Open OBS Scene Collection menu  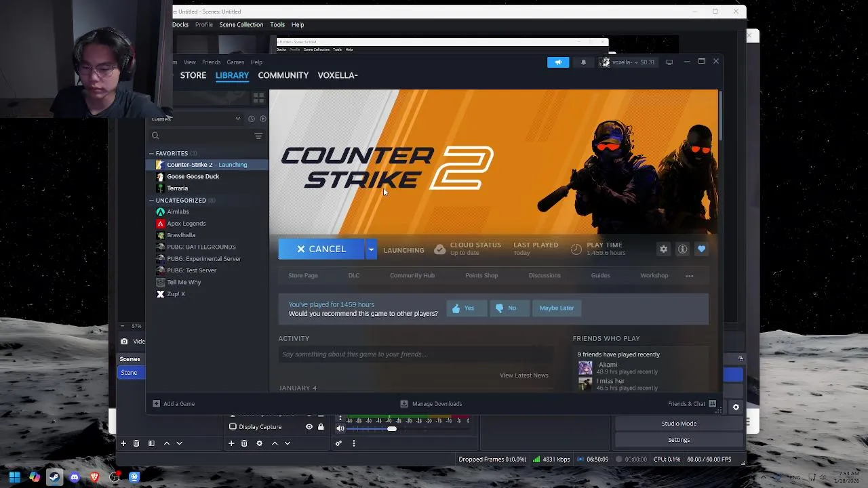(241, 24)
